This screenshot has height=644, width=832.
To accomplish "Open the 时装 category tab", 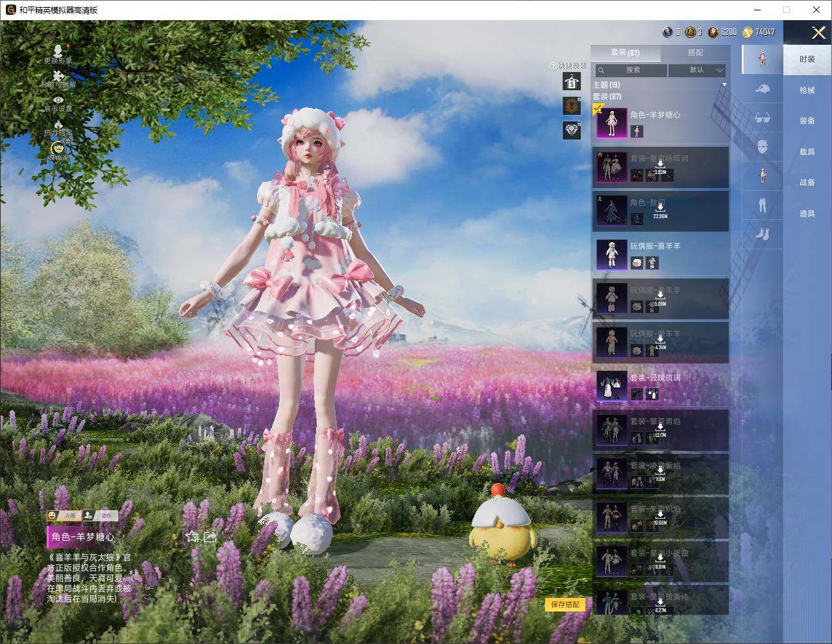I will pos(807,59).
